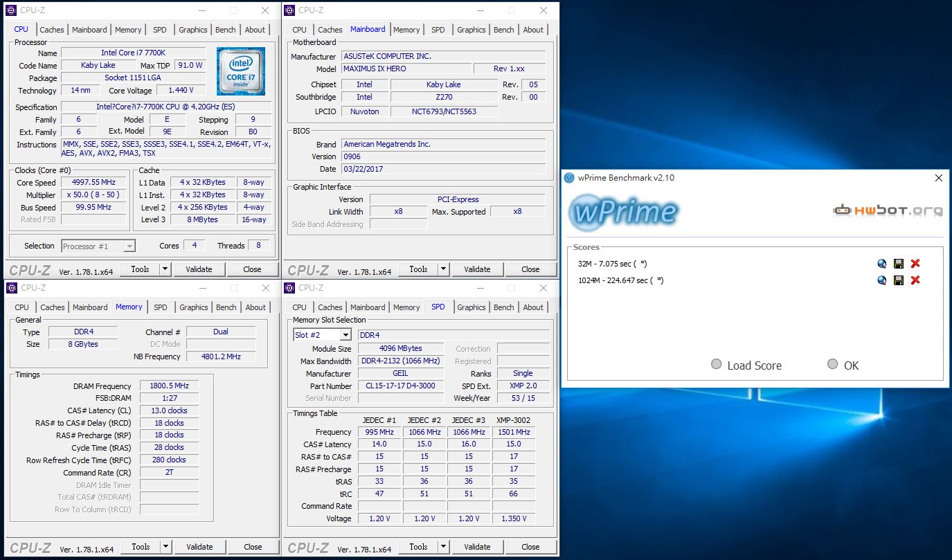Click the Max Bandwidth DDR4-2132 field
This screenshot has width=952, height=560.
click(401, 361)
